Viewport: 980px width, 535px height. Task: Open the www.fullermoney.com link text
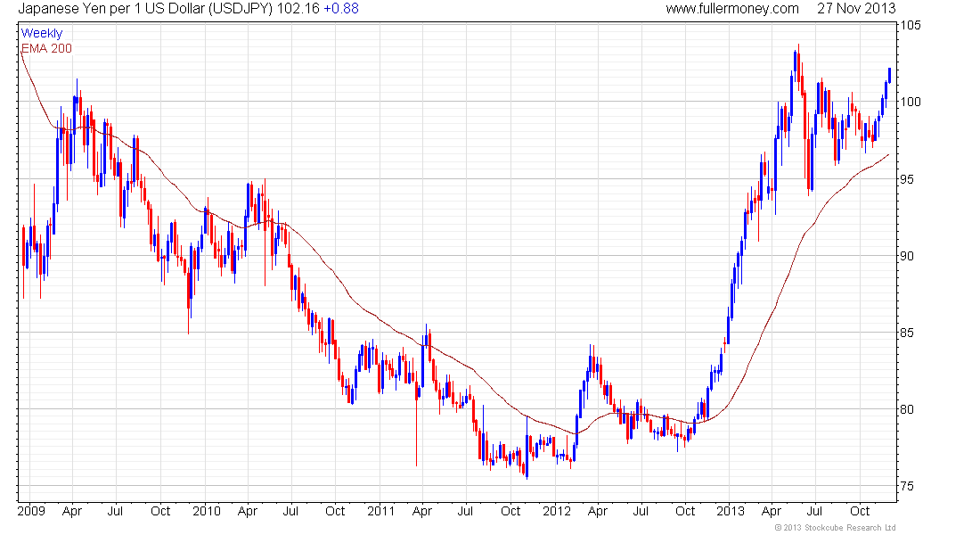pyautogui.click(x=731, y=9)
